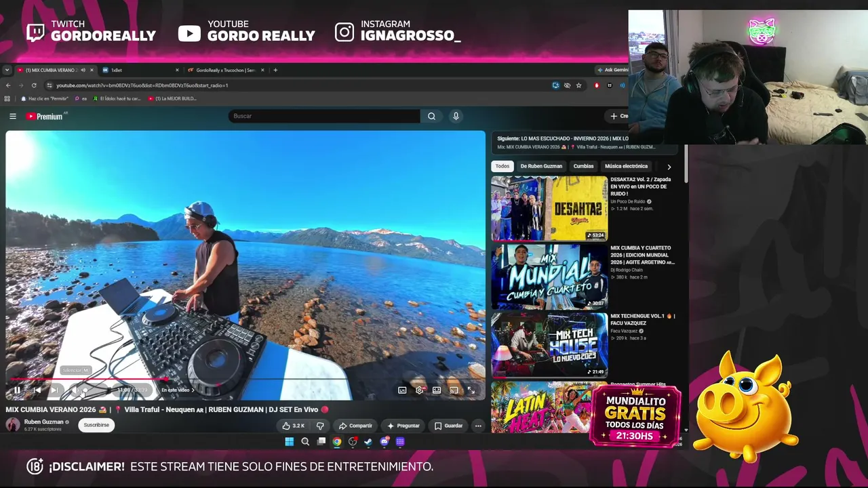Open the 'Haz clic en Permitir' bookmark
Screen dimensions: 868x488
coord(44,98)
